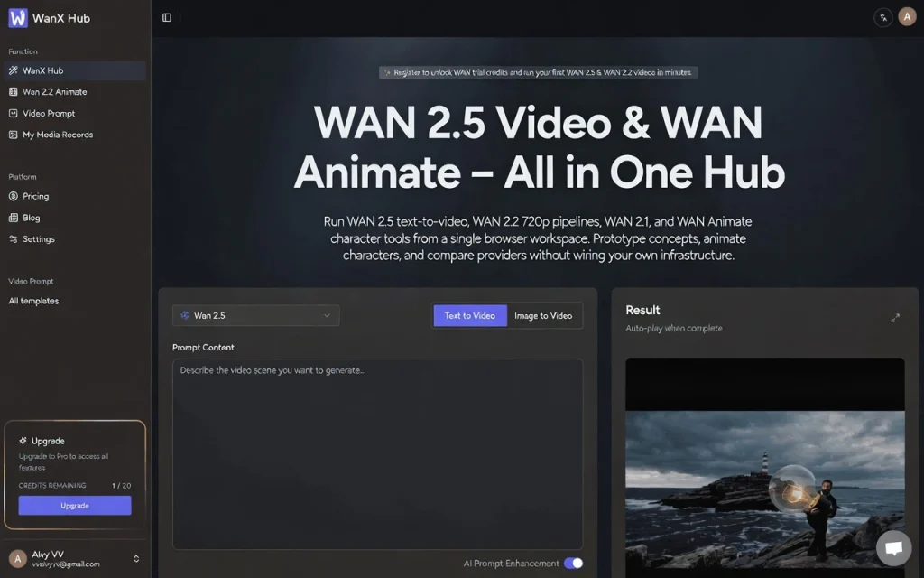Open the Wan 2.5 model dropdown
The height and width of the screenshot is (578, 924).
[256, 315]
